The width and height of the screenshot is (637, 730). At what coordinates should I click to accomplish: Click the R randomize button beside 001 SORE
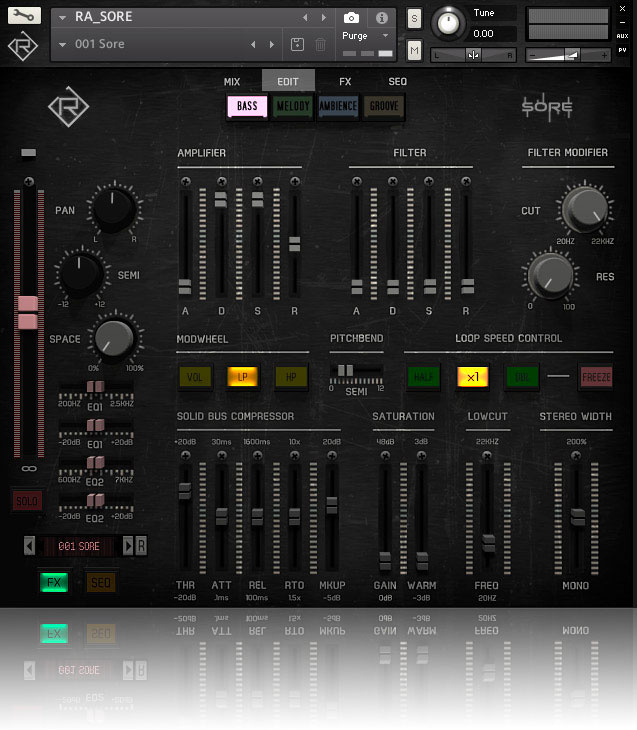pos(141,545)
